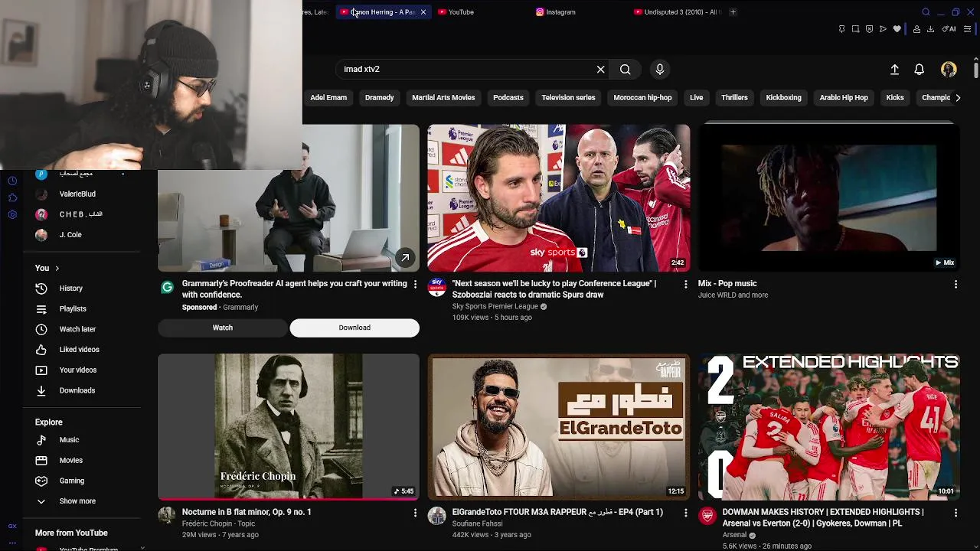Click the Watch button on Grammarly ad

click(223, 328)
